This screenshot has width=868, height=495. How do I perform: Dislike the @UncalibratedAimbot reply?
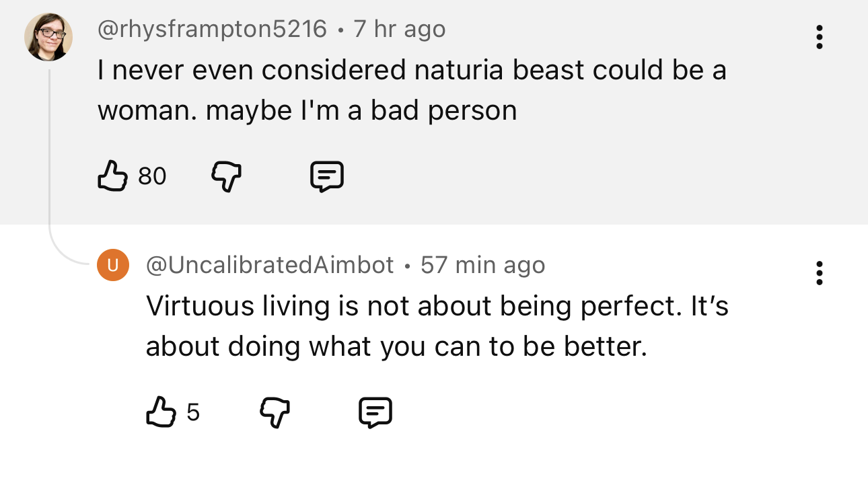tap(275, 412)
